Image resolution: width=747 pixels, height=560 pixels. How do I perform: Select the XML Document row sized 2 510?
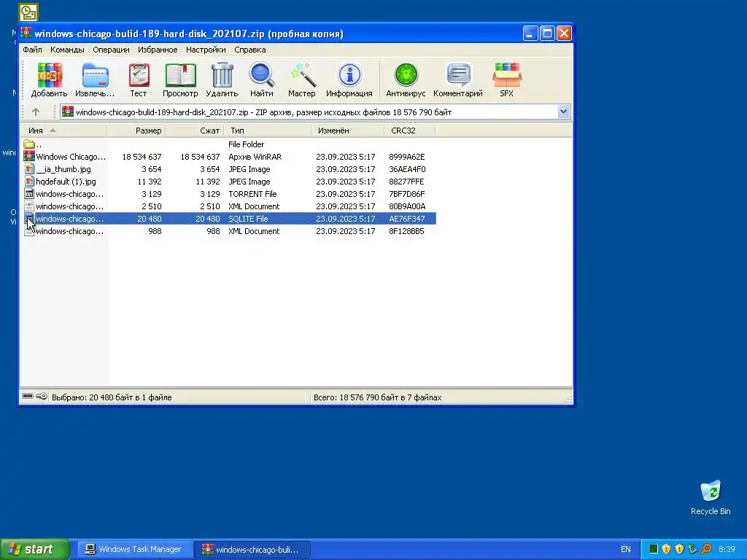tap(228, 206)
